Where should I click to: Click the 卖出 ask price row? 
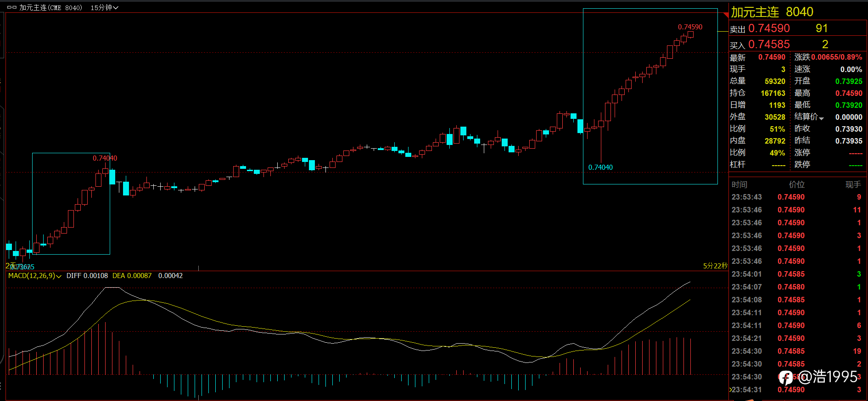(x=798, y=28)
